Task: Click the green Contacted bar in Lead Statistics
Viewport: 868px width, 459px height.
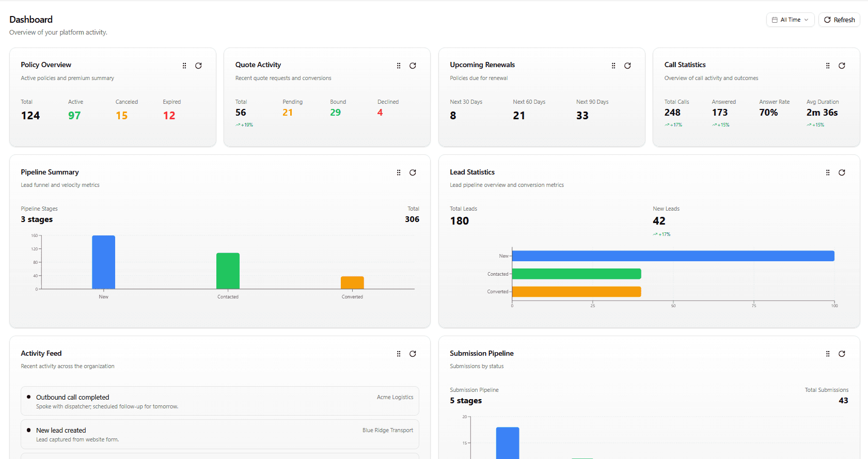Action: point(576,274)
